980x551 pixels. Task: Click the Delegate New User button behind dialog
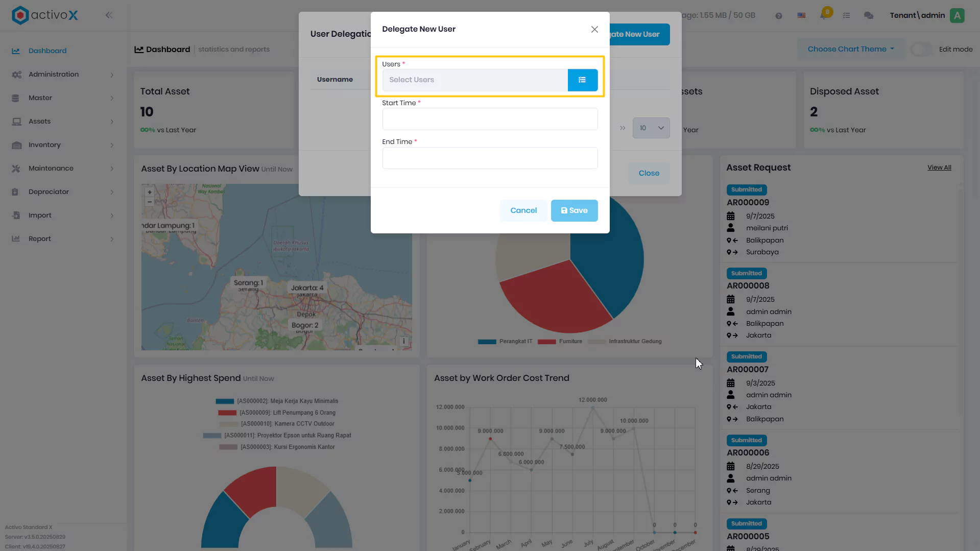pos(639,34)
